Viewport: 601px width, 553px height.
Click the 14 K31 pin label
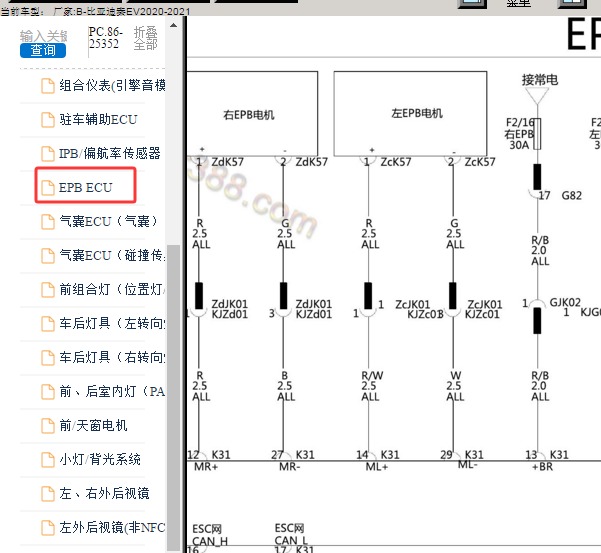pyautogui.click(x=378, y=455)
